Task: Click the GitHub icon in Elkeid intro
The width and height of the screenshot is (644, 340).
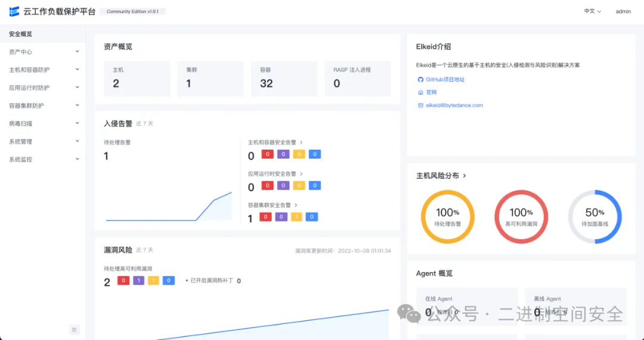Action: (x=420, y=79)
